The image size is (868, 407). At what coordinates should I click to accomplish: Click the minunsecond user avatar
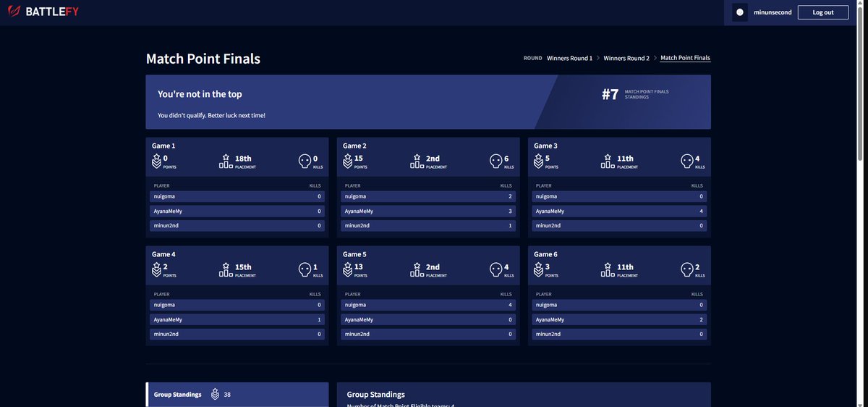click(x=740, y=12)
